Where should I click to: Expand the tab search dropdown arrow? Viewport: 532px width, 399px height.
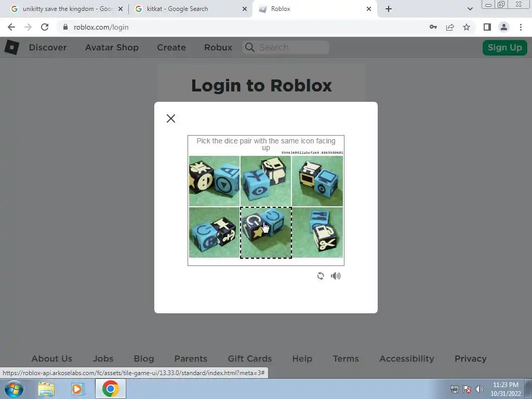point(470,9)
